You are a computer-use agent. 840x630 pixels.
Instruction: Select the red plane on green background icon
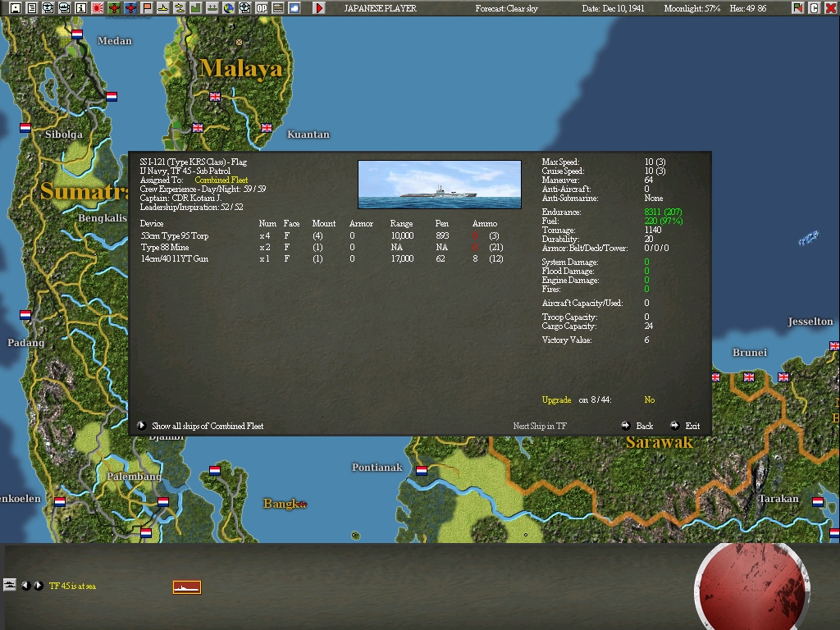113,8
